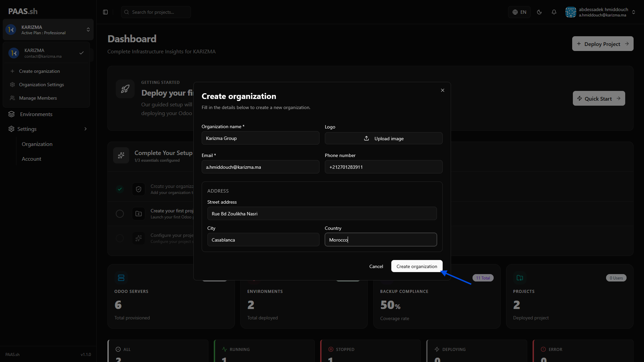Click the search magnifier icon
Viewport: 644px width, 362px height.
[127, 12]
